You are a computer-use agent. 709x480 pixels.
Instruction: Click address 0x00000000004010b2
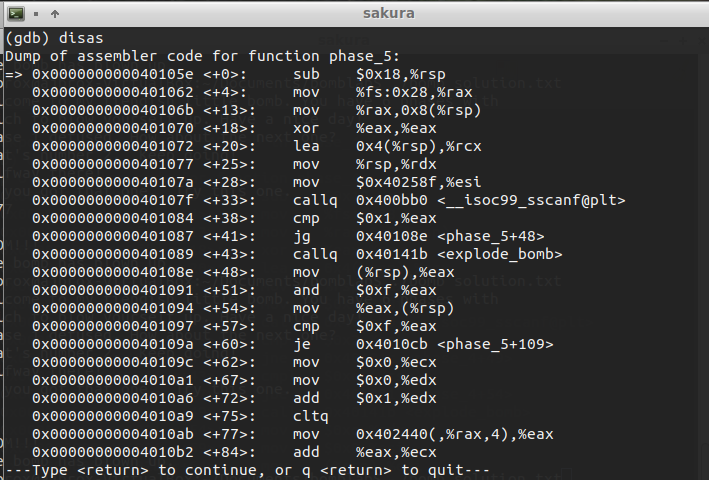(x=113, y=452)
